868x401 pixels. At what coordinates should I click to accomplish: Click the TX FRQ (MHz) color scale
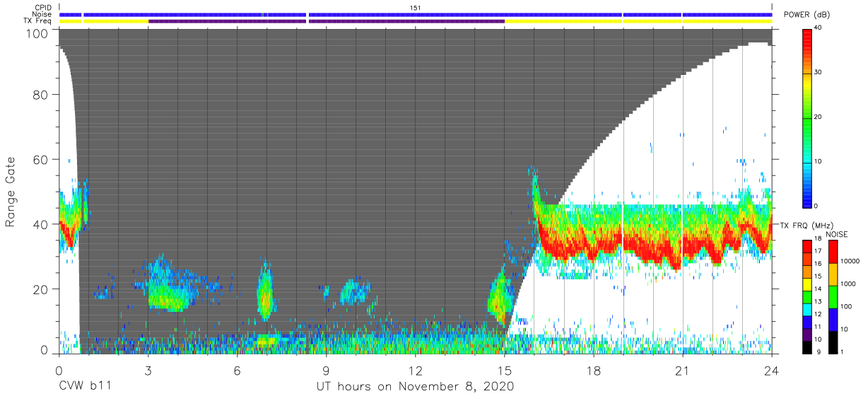click(808, 296)
